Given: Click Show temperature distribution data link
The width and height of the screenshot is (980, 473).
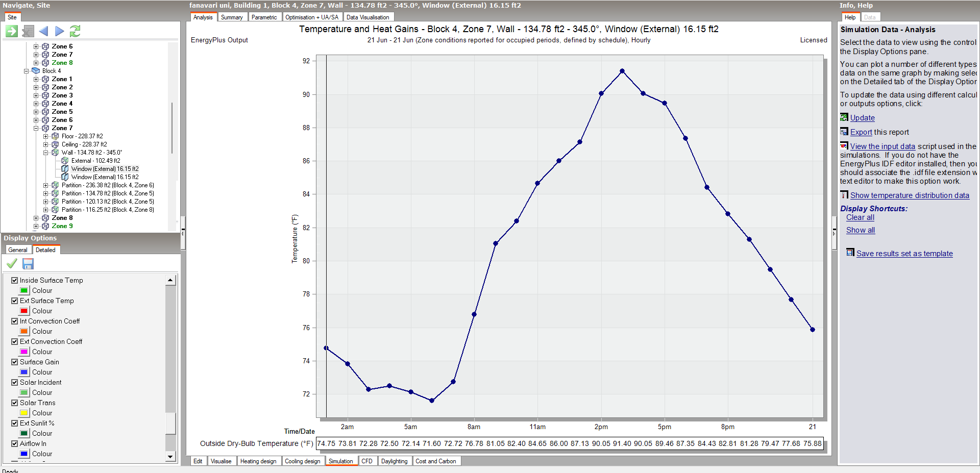Looking at the screenshot, I should [910, 195].
